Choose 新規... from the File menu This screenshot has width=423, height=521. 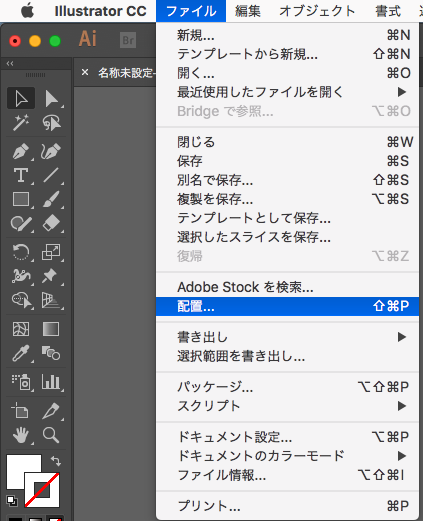click(287, 35)
